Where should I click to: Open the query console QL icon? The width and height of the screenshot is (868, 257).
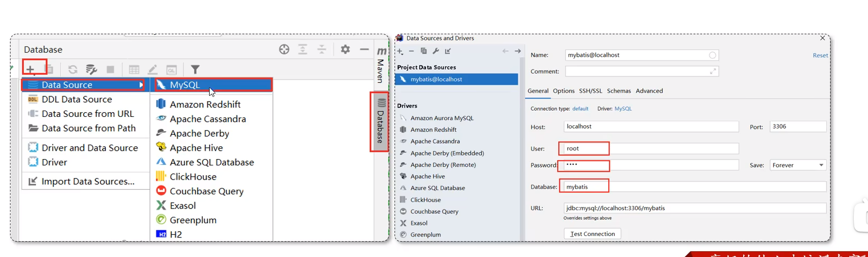[171, 70]
